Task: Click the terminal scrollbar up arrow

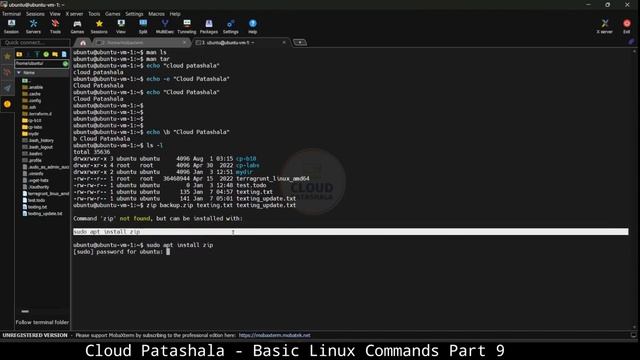Action: click(x=634, y=51)
